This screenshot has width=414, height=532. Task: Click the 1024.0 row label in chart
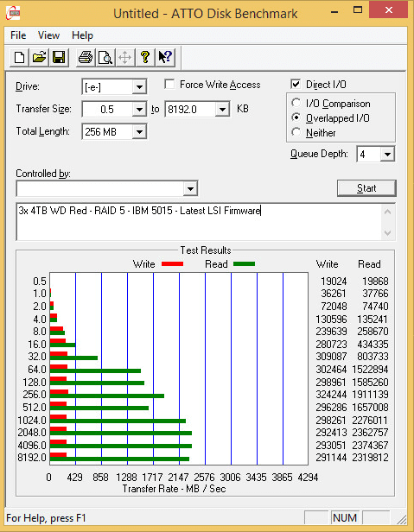(32, 421)
